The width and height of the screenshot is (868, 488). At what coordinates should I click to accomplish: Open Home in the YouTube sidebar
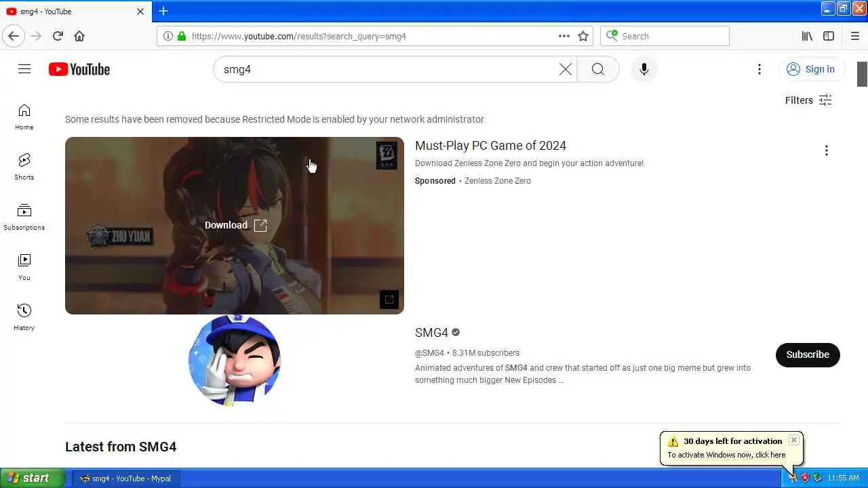[24, 117]
